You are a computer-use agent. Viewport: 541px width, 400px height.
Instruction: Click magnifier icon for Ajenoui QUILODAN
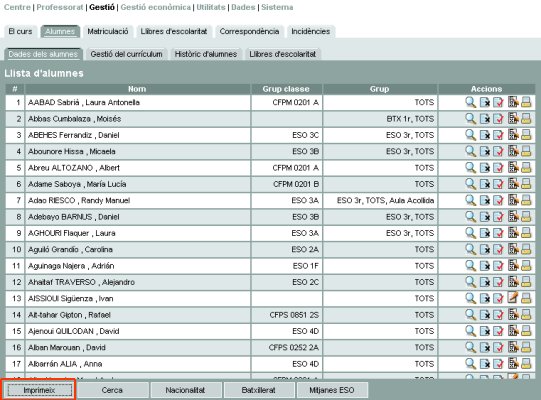(470, 331)
